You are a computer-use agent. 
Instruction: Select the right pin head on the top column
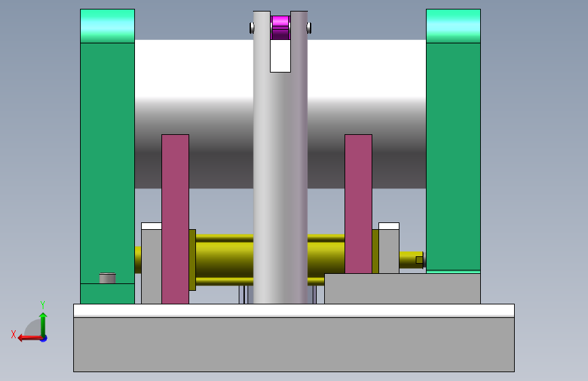[309, 28]
